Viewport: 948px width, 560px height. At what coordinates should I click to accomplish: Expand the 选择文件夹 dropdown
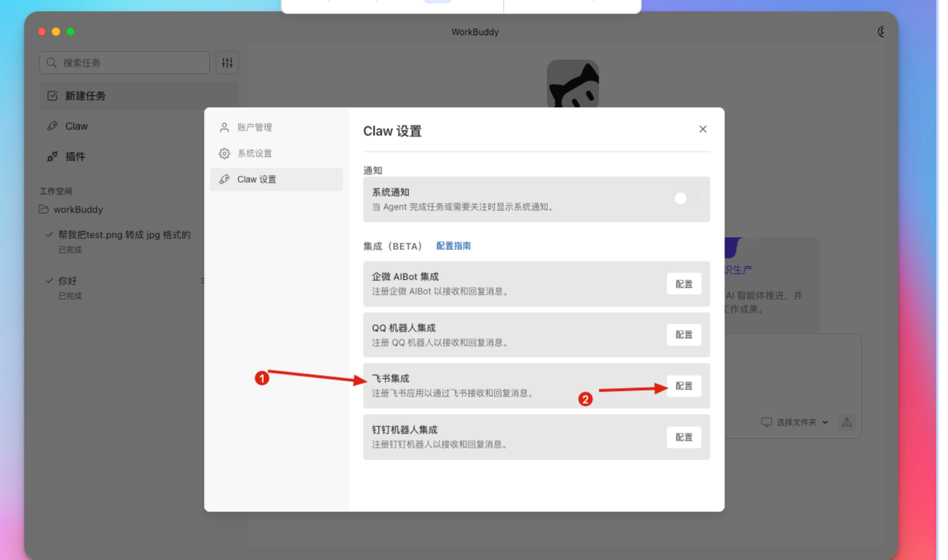[795, 423]
